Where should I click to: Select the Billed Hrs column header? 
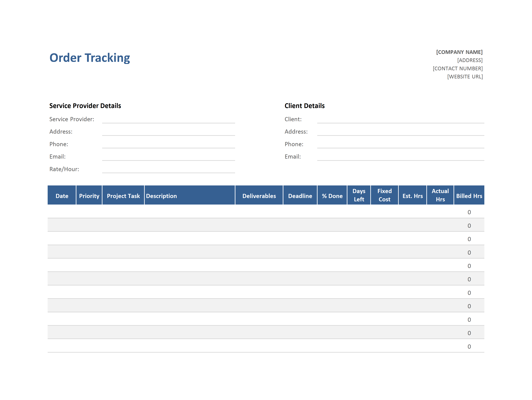(469, 195)
